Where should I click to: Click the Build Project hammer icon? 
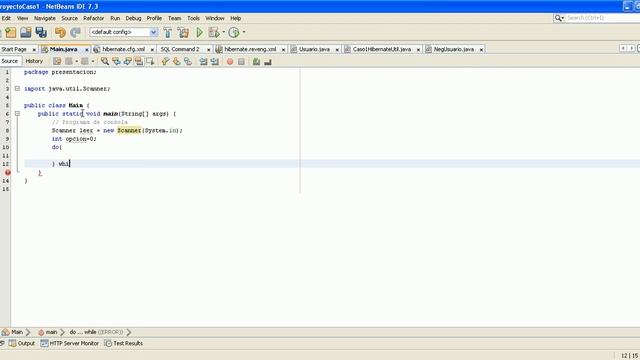pyautogui.click(x=167, y=32)
